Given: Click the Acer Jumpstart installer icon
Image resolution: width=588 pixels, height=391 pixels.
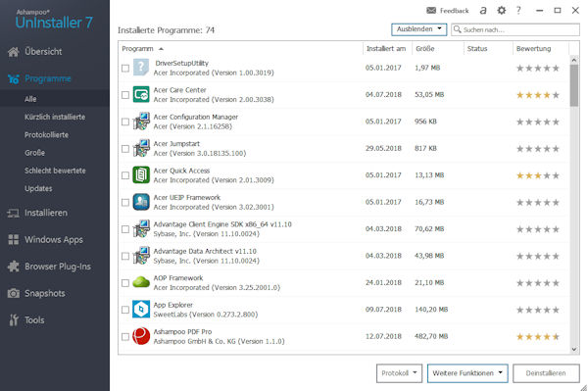Looking at the screenshot, I should point(141,148).
